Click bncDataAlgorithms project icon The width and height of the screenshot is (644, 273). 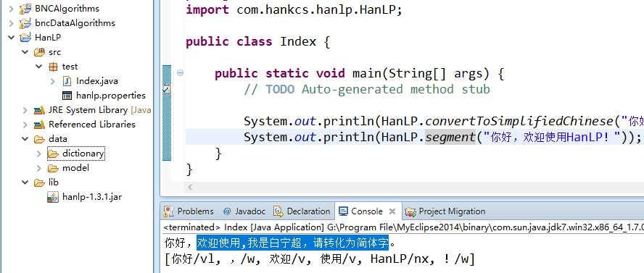click(x=25, y=23)
